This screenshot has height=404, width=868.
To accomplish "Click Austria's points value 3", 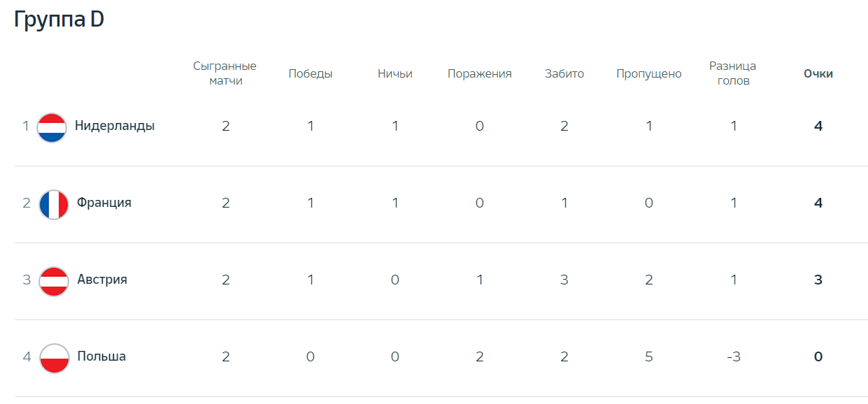I will (x=818, y=280).
